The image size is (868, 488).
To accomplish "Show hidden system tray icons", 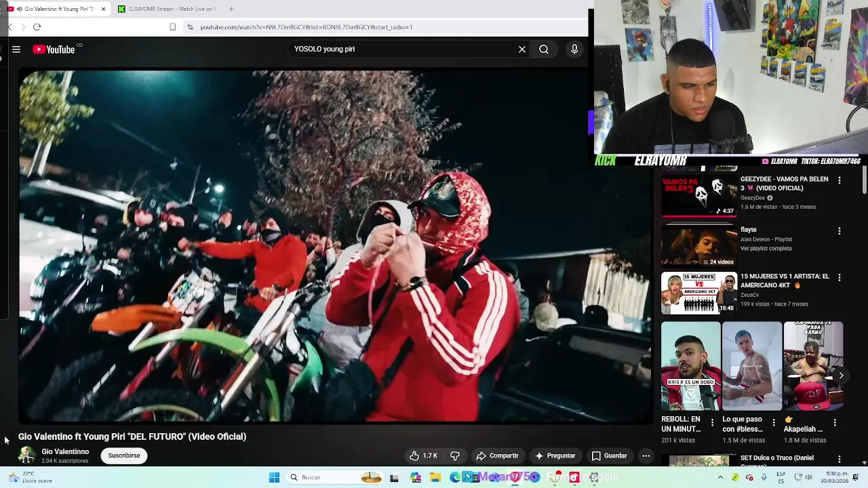I will pyautogui.click(x=722, y=477).
